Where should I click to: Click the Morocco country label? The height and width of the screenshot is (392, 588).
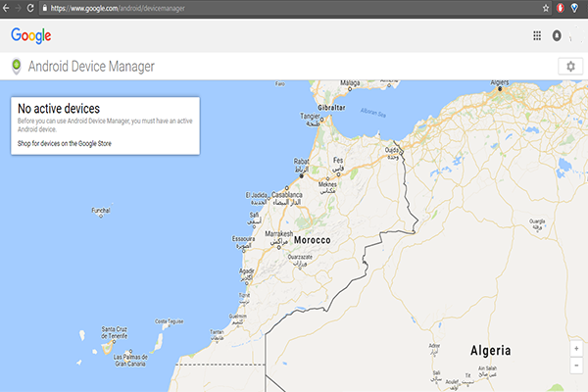pyautogui.click(x=313, y=240)
